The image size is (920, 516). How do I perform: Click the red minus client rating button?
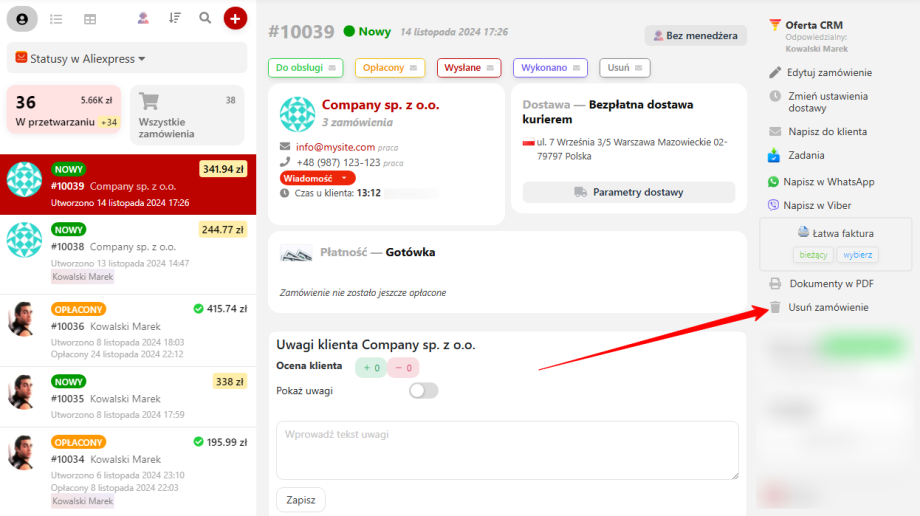tap(403, 367)
